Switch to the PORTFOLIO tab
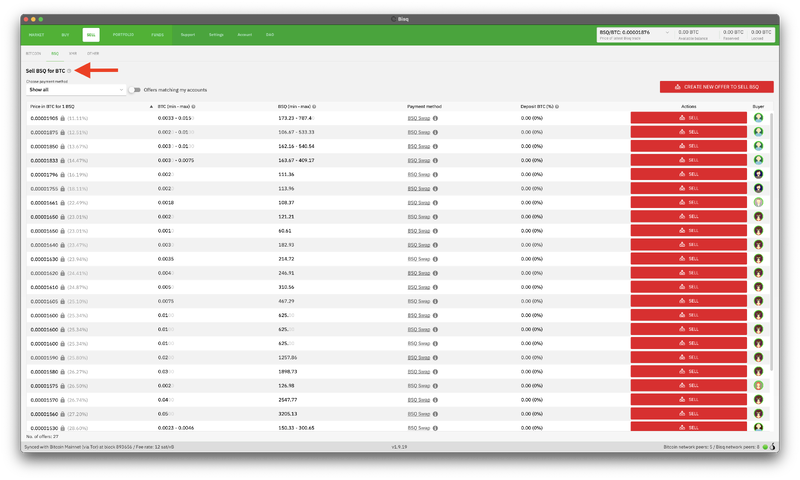 pos(124,34)
